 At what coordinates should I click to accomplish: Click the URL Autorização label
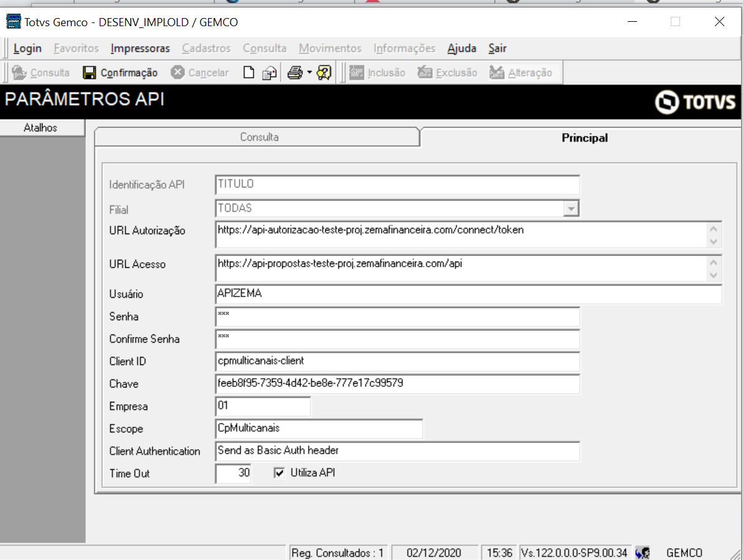coord(147,230)
